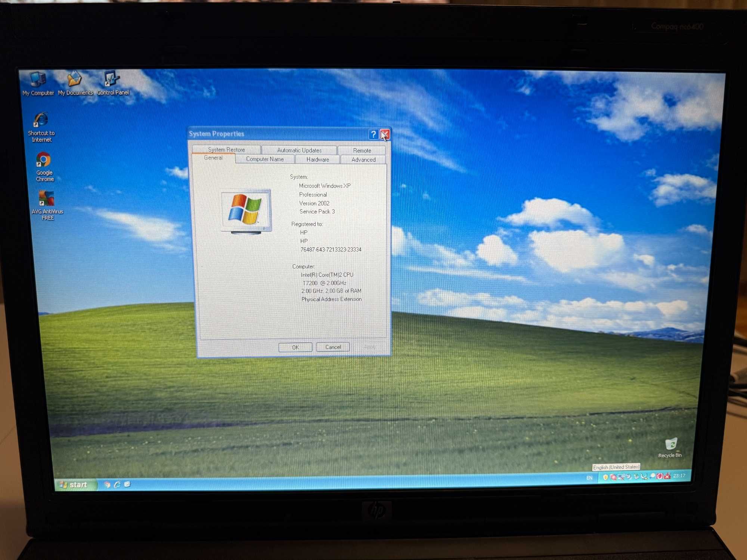Switch to the System Restore tab
This screenshot has height=560, width=747.
pyautogui.click(x=226, y=149)
